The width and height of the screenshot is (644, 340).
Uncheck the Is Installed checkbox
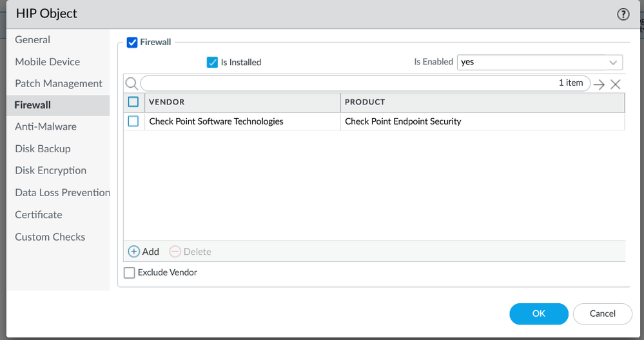[x=212, y=62]
